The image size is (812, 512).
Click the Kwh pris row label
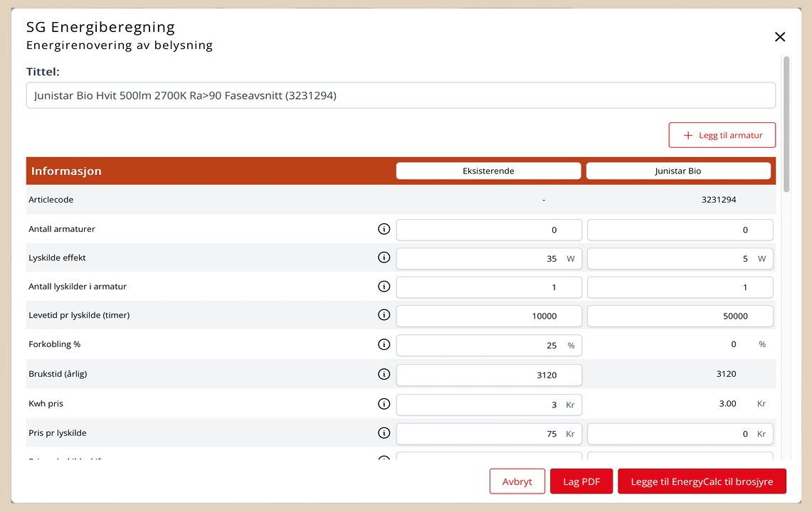pos(46,404)
